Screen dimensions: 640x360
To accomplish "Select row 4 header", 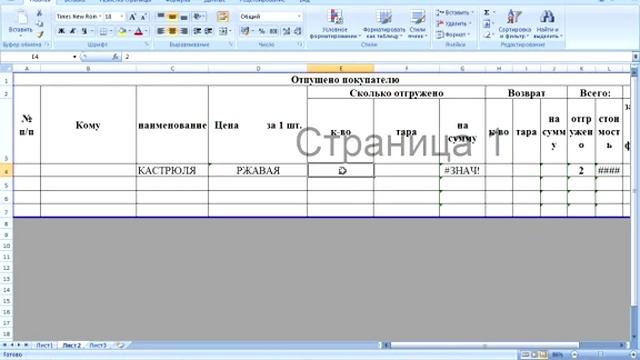I will pyautogui.click(x=6, y=171).
